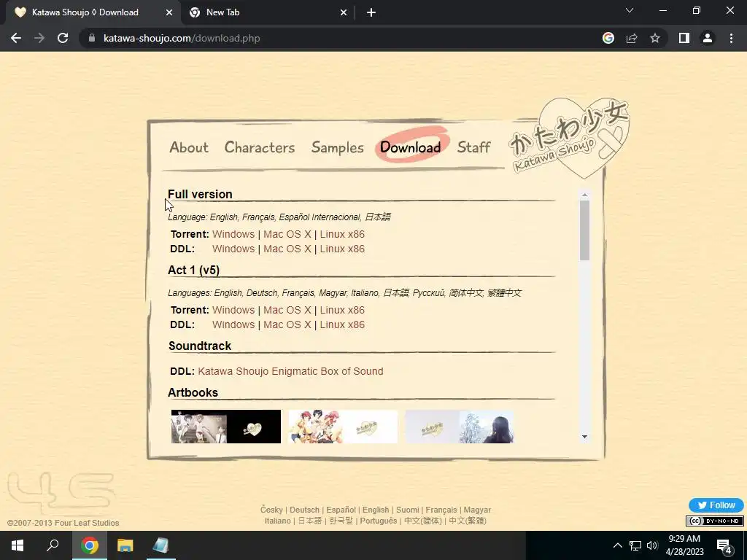
Task: Switch site language to Česky
Action: tap(271, 510)
